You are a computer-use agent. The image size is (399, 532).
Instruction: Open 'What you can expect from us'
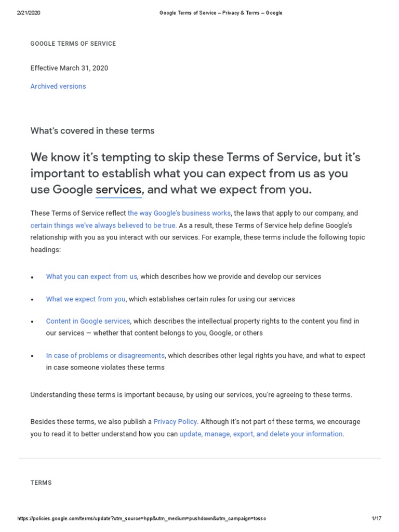click(91, 276)
